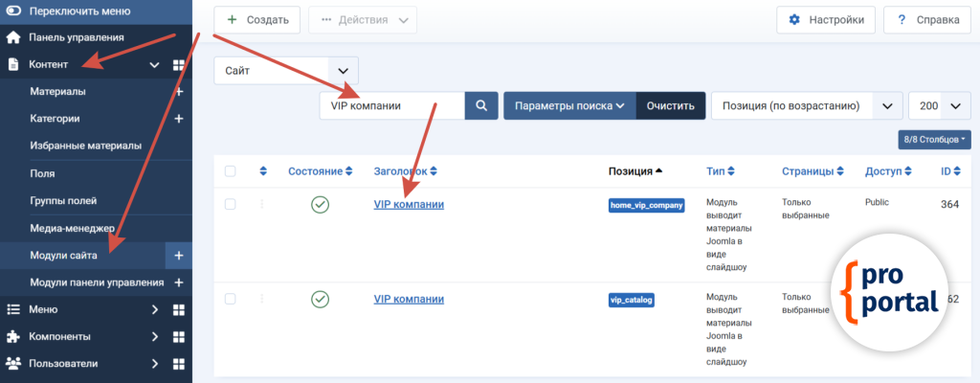Add a new site module via plus icon
This screenshot has height=383, width=980.
[179, 256]
